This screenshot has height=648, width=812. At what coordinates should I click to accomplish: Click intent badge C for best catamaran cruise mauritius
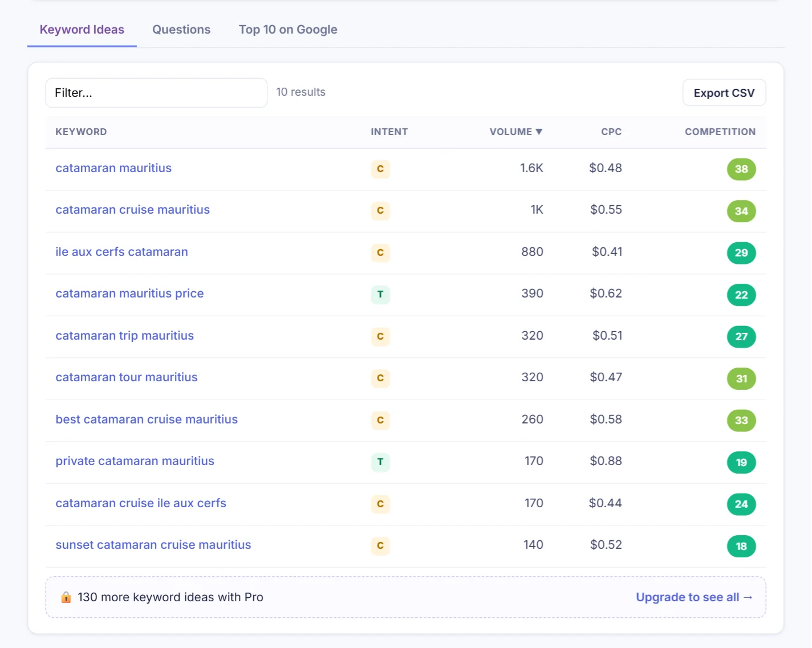(x=380, y=420)
